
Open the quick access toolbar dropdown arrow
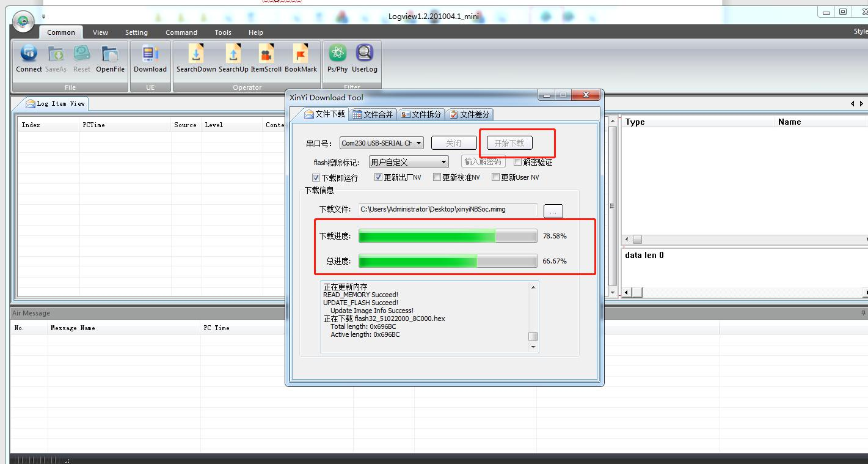[44, 17]
